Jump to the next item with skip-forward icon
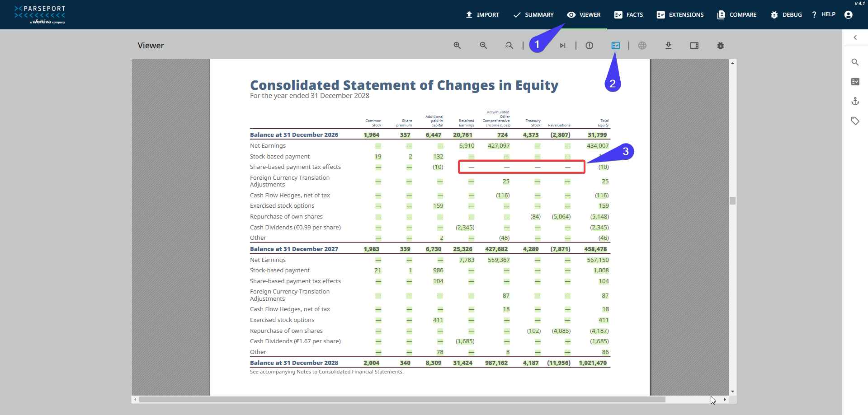The image size is (868, 415). 563,46
